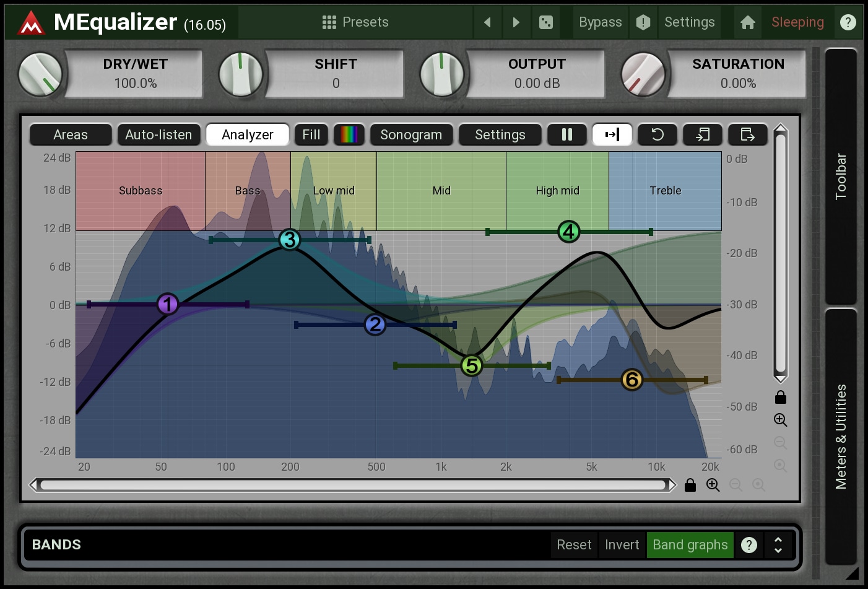Click the High mid frequency area
868x589 pixels.
pos(557,191)
